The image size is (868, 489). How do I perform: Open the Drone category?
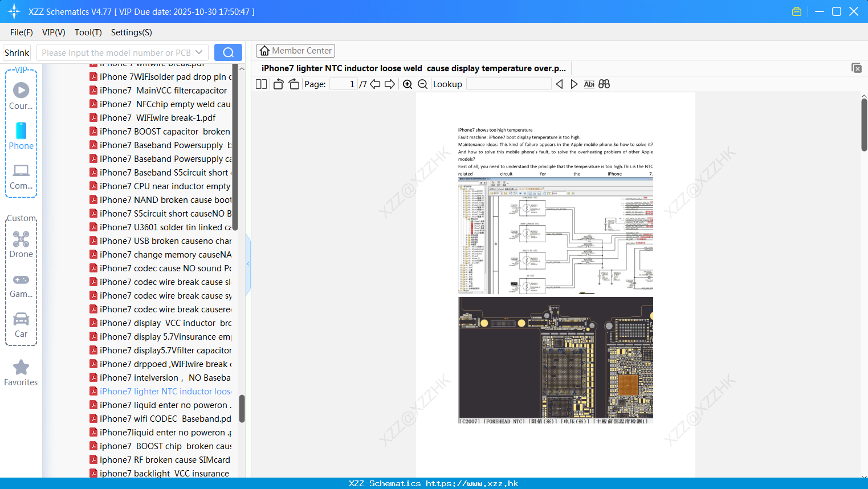(x=21, y=244)
